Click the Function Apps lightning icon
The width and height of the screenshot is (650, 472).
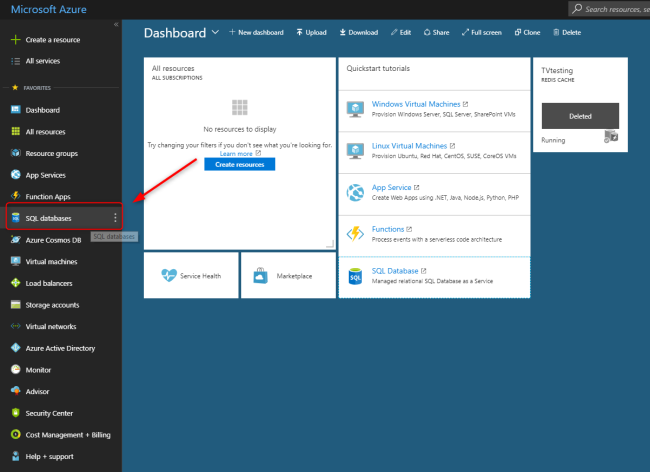(x=15, y=196)
